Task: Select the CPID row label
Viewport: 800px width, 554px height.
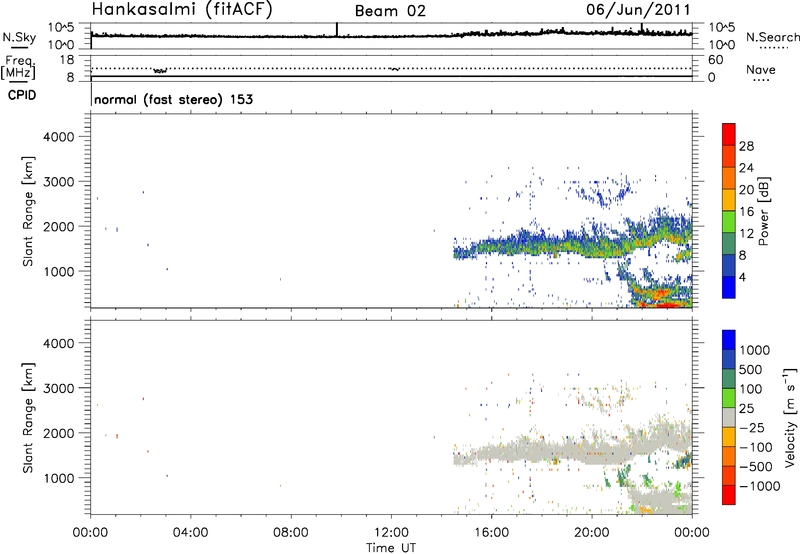Action: 22,95
